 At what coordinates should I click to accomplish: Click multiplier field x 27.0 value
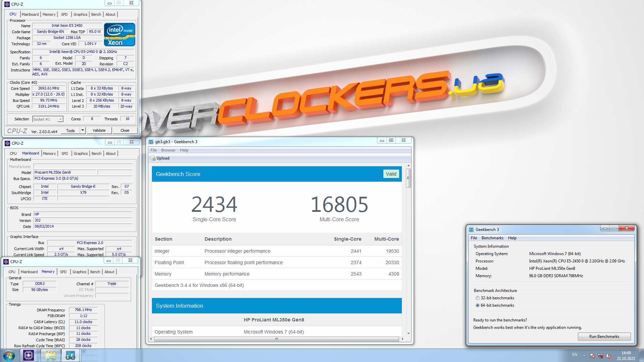49,95
